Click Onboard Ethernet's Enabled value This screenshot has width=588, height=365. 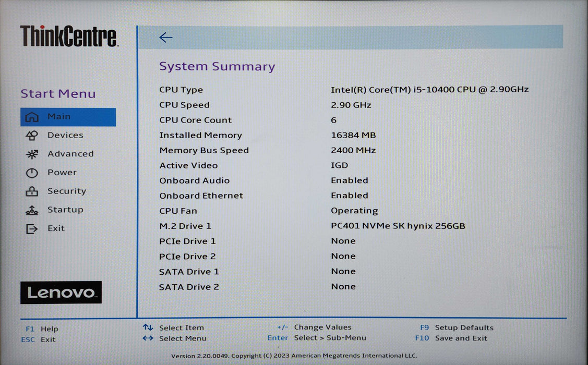[350, 195]
